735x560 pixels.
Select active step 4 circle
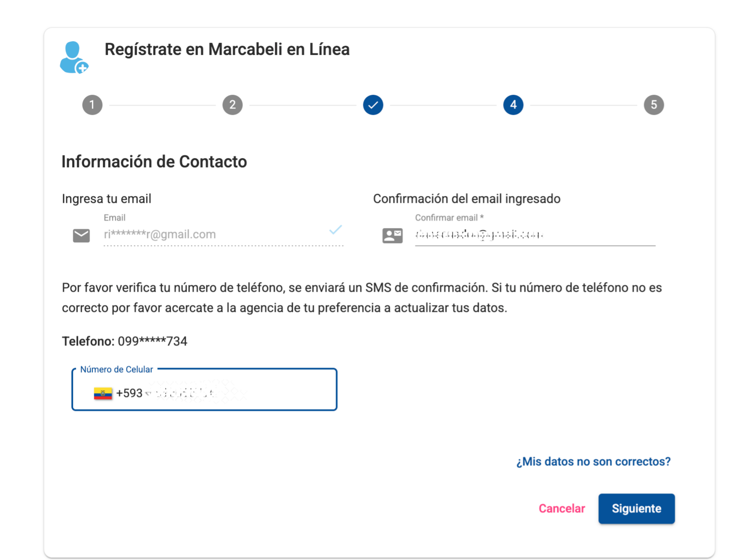tap(513, 105)
